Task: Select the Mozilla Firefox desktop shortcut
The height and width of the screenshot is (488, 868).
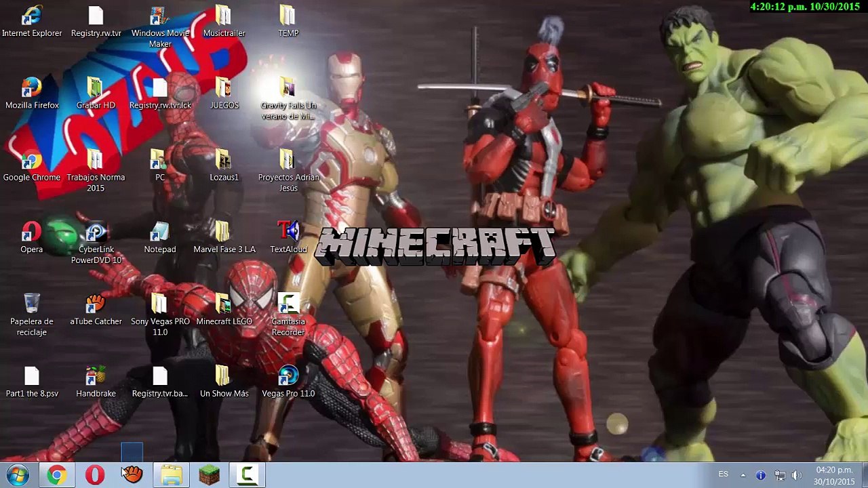Action: click(x=32, y=94)
